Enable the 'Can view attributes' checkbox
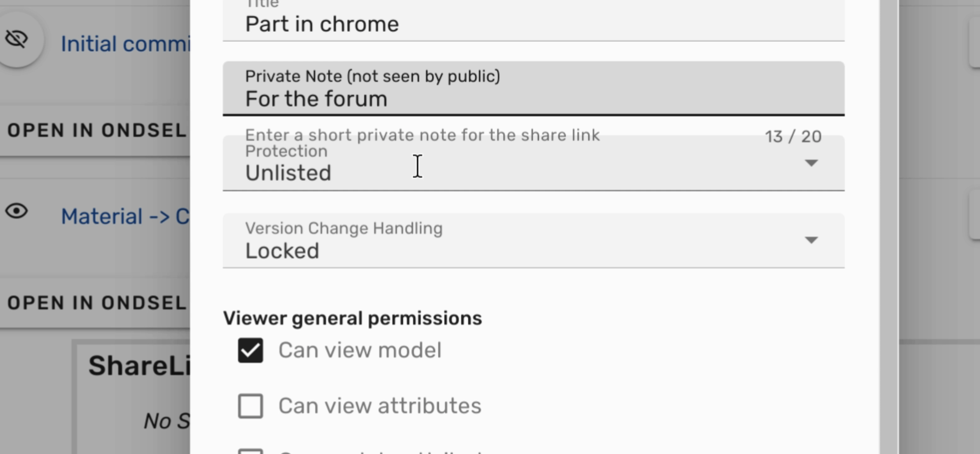The width and height of the screenshot is (980, 454). 250,406
